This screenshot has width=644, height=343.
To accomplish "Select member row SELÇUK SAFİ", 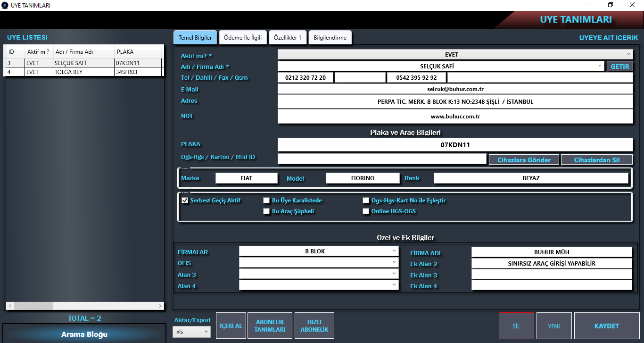I will [x=83, y=63].
